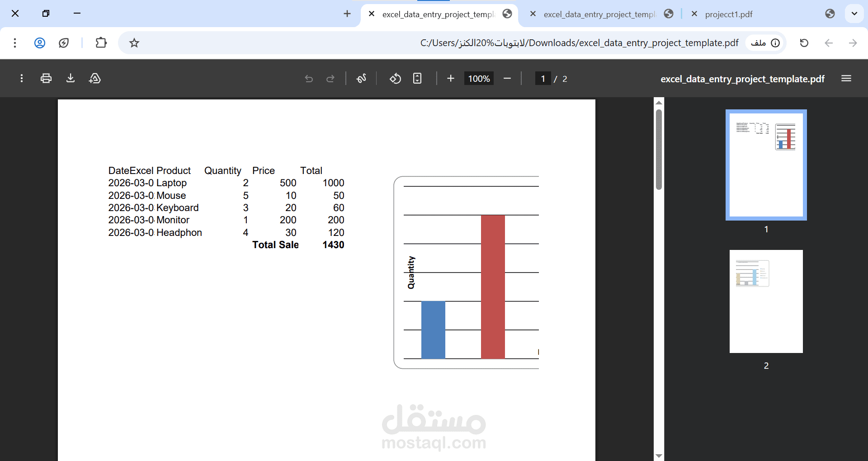Go back to the previous page
The width and height of the screenshot is (868, 461).
829,43
